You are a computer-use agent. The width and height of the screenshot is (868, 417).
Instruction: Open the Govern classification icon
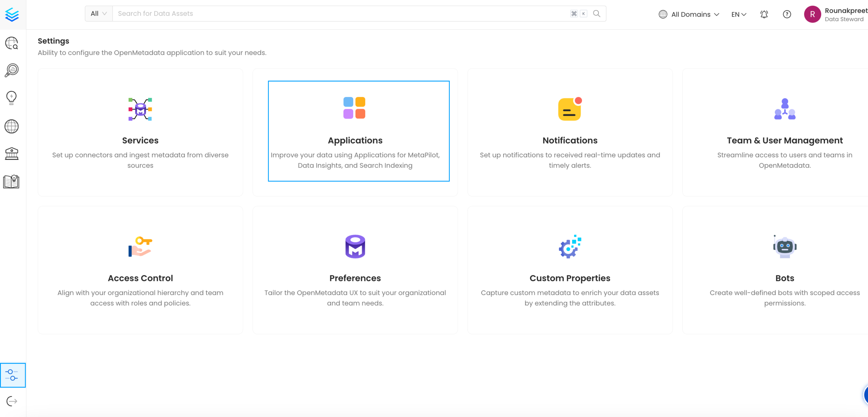pos(12,154)
